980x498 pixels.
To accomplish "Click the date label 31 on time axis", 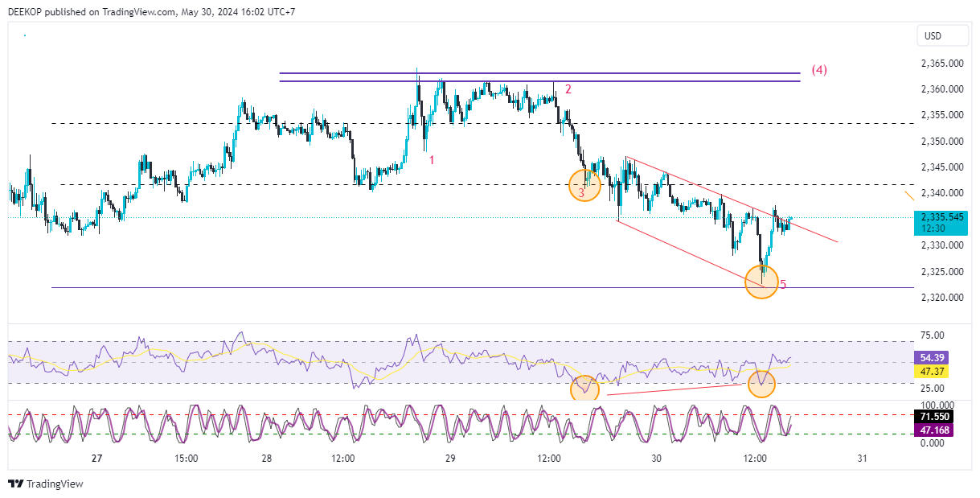I will pyautogui.click(x=862, y=459).
